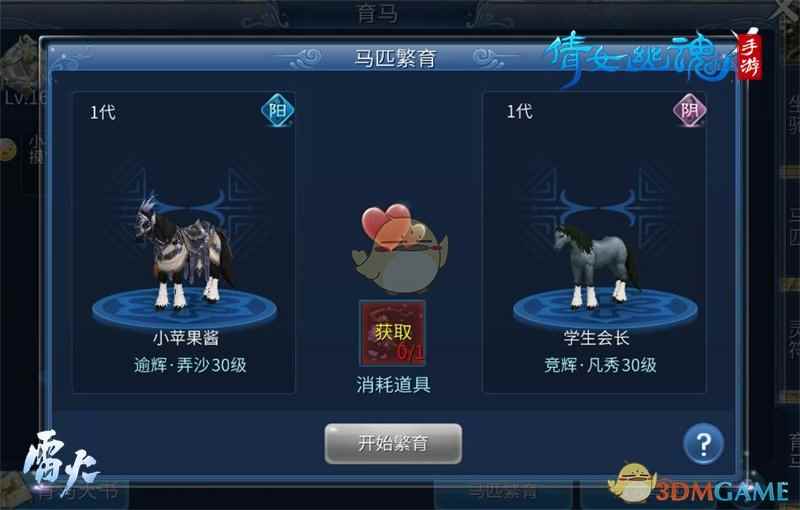Click the 获取 item slot
The height and width of the screenshot is (510, 800).
(x=392, y=333)
